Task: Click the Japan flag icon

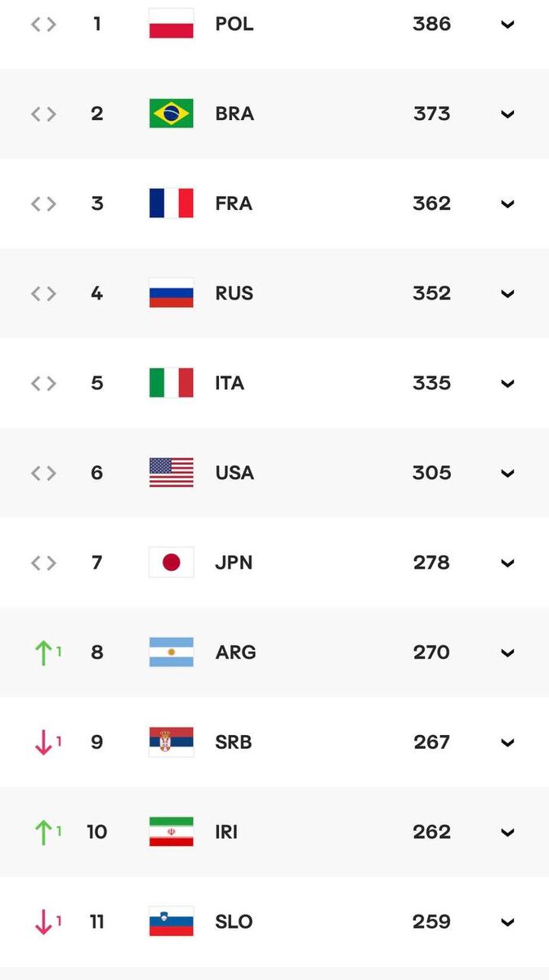Action: coord(172,563)
